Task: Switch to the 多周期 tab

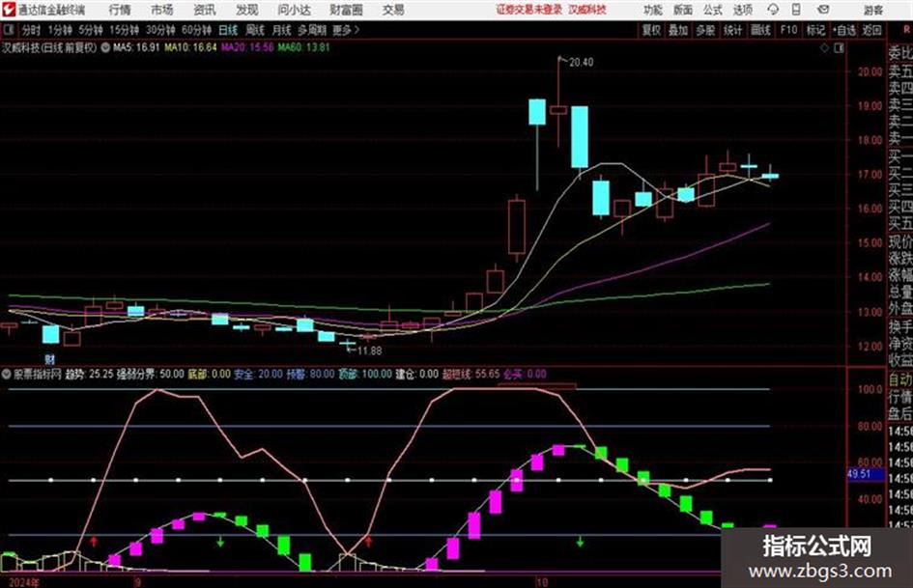Action: (312, 30)
